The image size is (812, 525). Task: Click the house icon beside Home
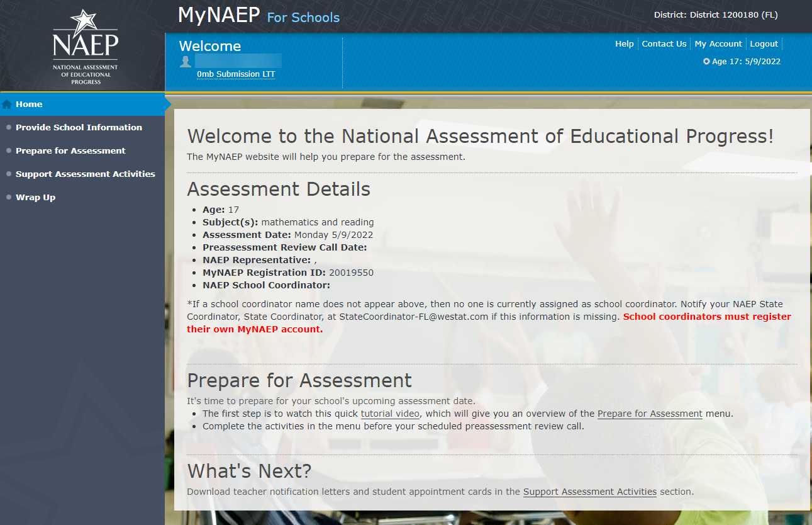[7, 104]
